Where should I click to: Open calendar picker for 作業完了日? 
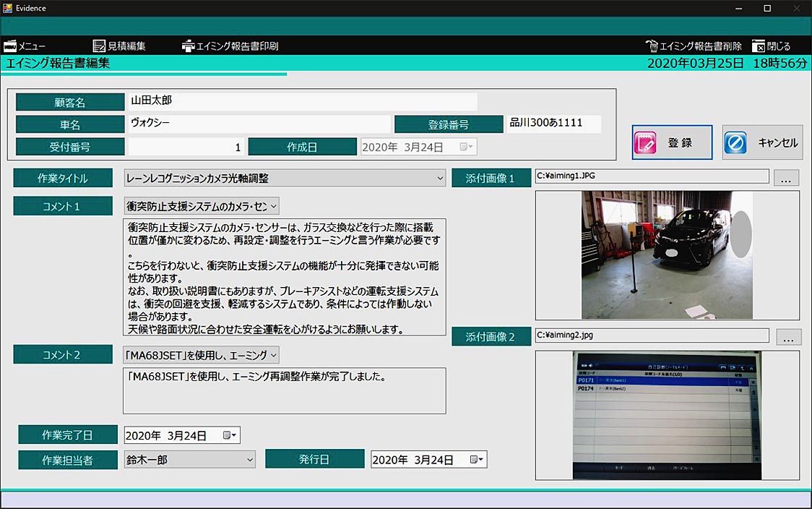click(x=230, y=435)
